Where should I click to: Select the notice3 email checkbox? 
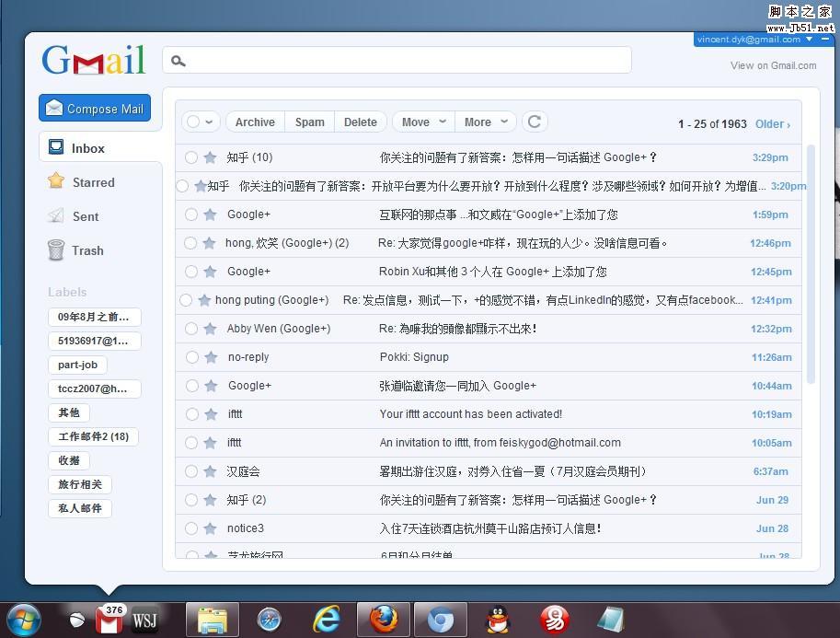(x=191, y=528)
